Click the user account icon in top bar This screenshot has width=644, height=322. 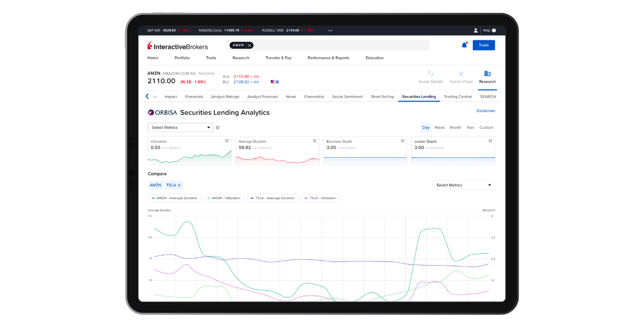[x=475, y=30]
